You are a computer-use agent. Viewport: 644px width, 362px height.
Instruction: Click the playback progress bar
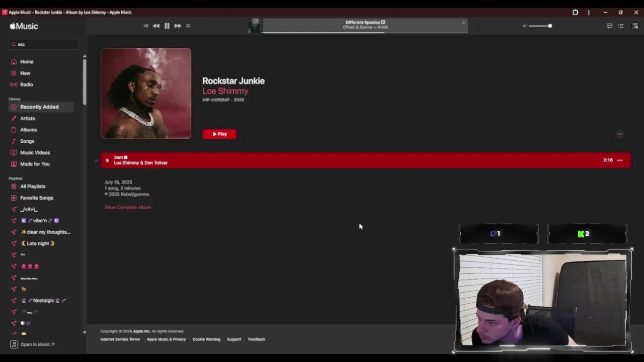click(x=365, y=32)
